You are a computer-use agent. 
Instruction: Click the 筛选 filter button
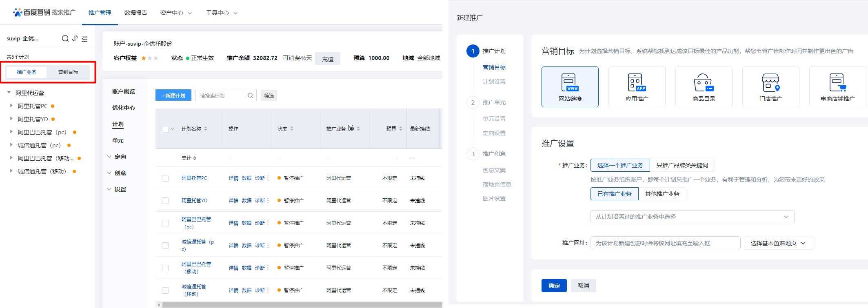tap(269, 95)
